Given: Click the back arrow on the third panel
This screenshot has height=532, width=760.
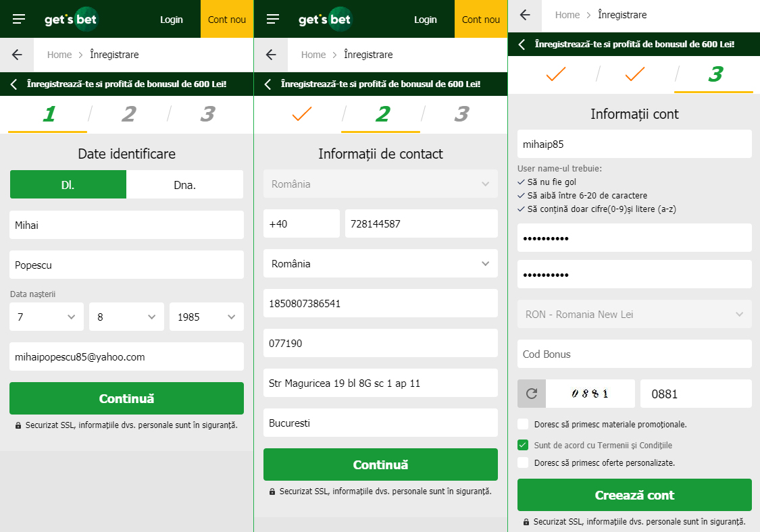Looking at the screenshot, I should coord(525,15).
